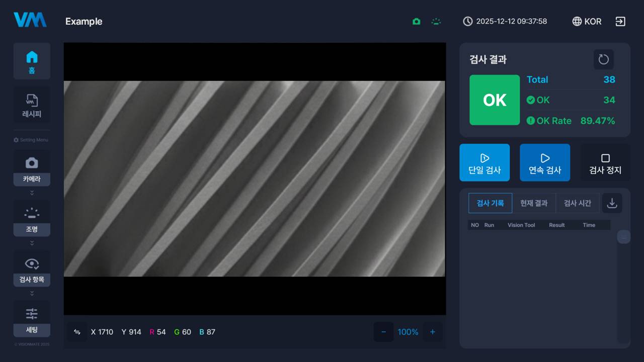Screen dimensions: 644x362
Task: Reset inspection results with refresh icon
Action: coord(603,59)
